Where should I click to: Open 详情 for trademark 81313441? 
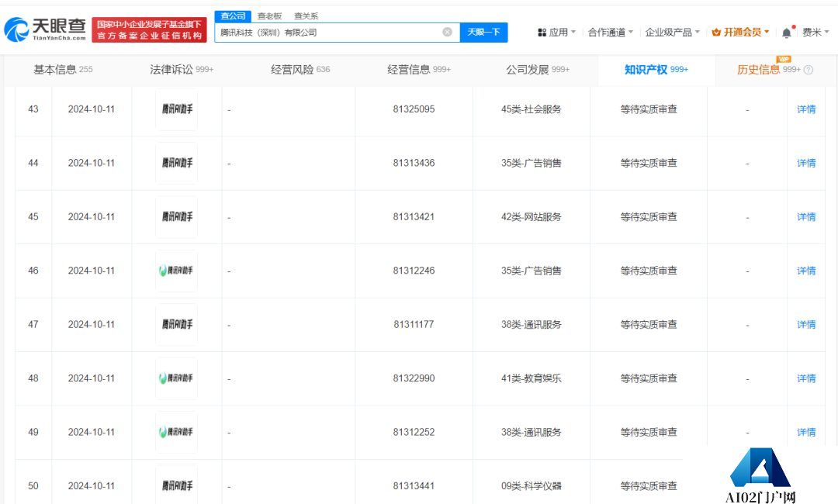(x=806, y=485)
